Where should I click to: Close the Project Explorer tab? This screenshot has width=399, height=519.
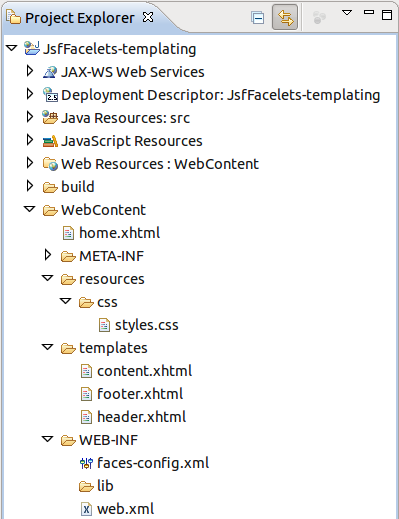tap(148, 17)
